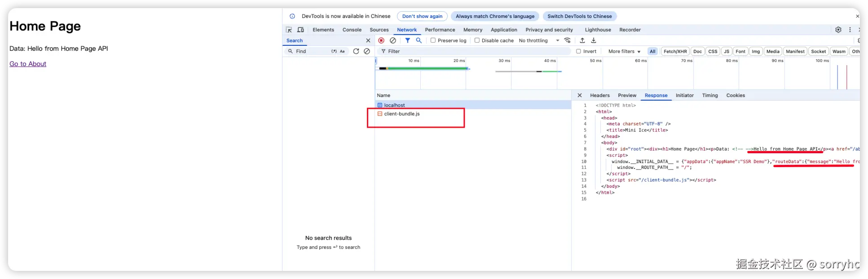Expand the More filters dropdown

click(x=624, y=51)
